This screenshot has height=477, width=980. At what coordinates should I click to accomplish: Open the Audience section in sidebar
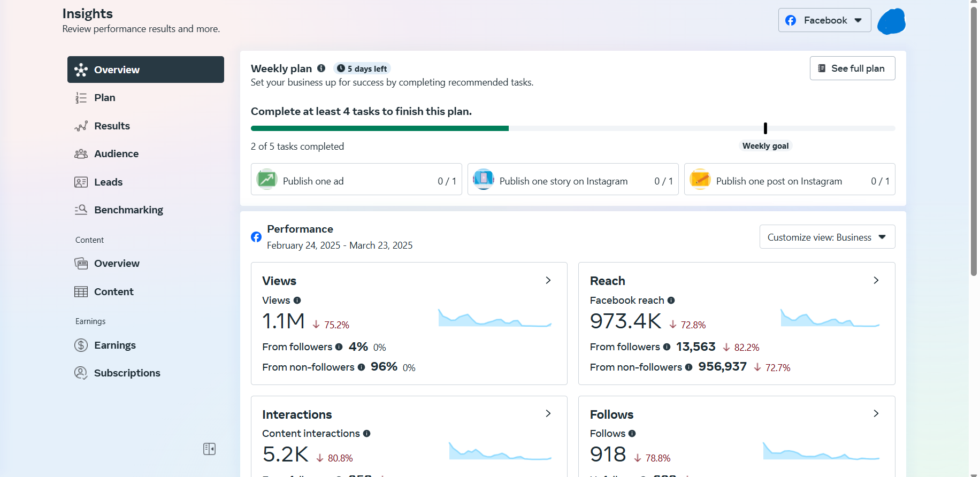click(x=116, y=154)
